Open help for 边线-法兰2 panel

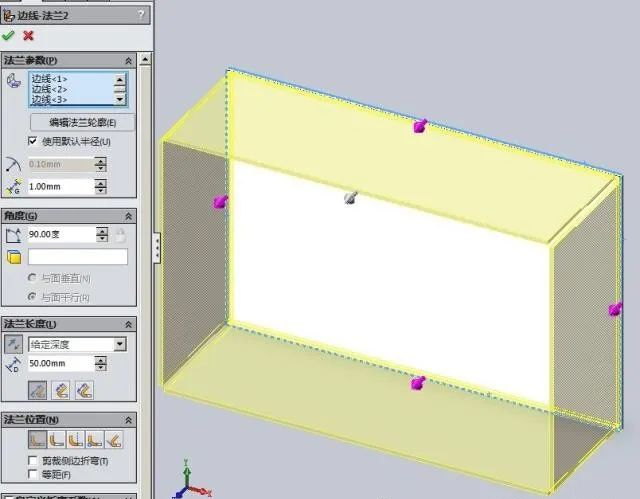(x=141, y=15)
